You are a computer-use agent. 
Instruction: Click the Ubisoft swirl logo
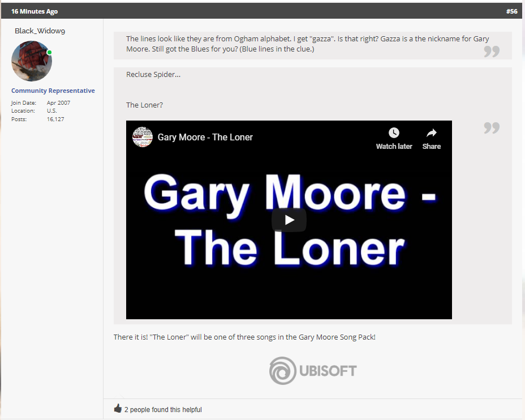click(x=283, y=371)
